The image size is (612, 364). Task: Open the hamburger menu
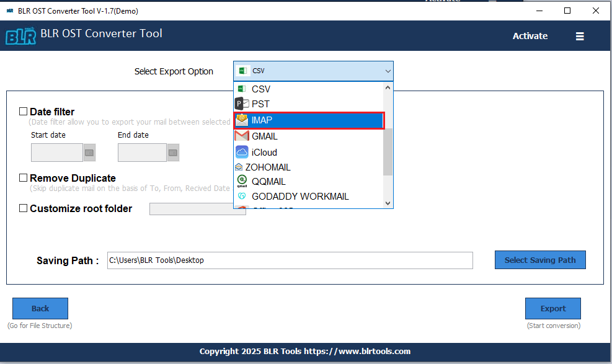coord(580,36)
